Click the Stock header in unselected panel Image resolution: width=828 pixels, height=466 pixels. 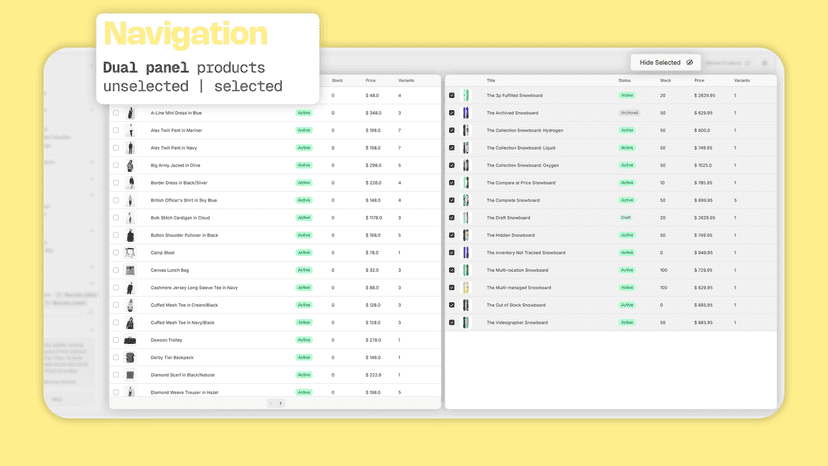(337, 80)
